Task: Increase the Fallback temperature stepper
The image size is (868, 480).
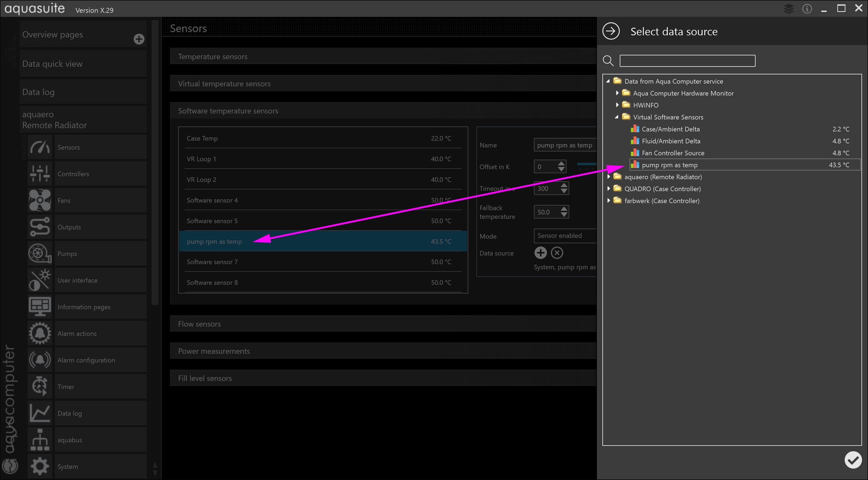Action: click(564, 209)
